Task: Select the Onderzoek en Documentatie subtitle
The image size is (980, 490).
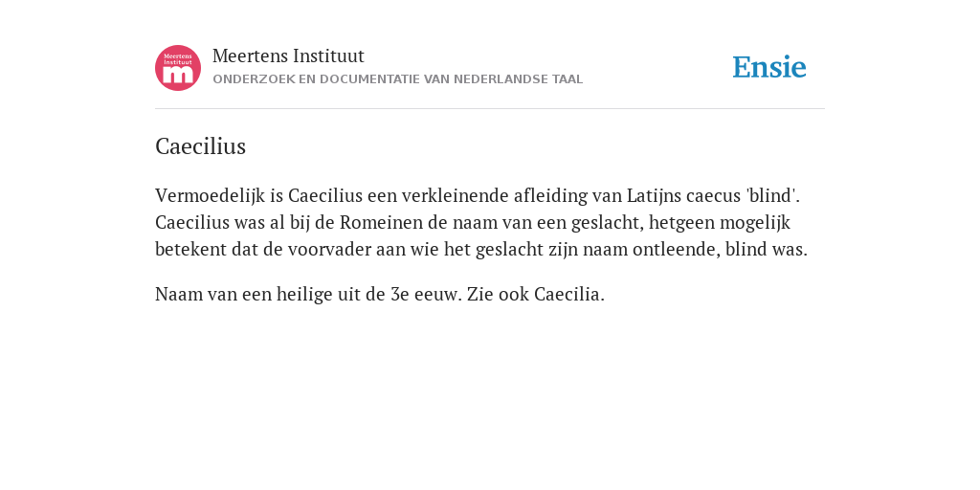Action: pos(397,79)
